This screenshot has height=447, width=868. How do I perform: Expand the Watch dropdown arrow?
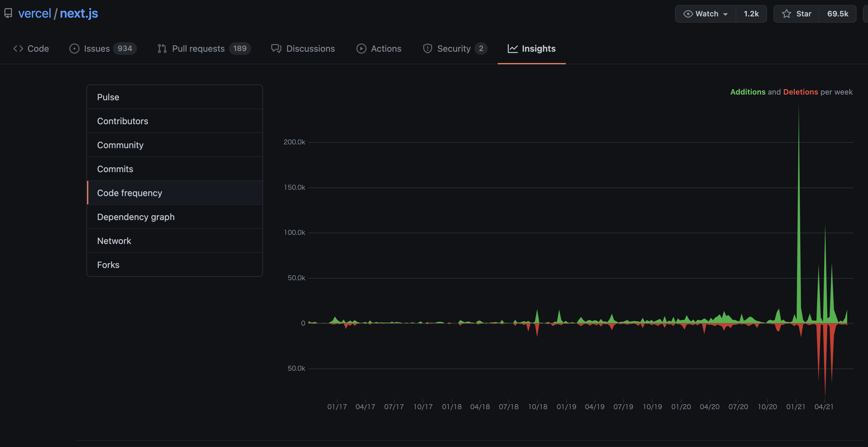click(725, 14)
